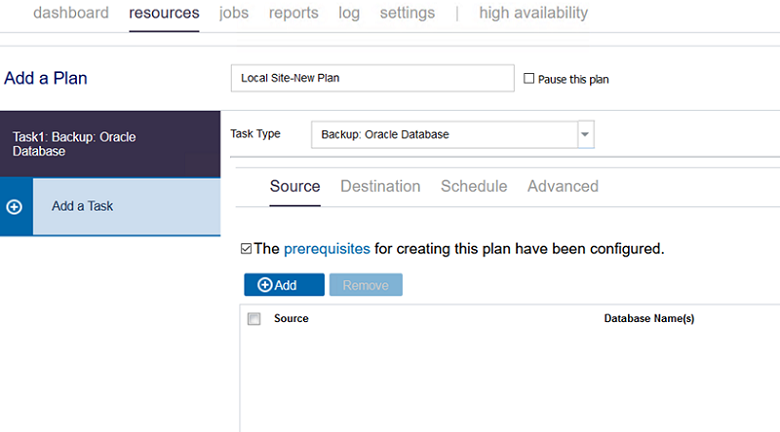Click the Add source button
The height and width of the screenshot is (432, 780).
tap(284, 285)
